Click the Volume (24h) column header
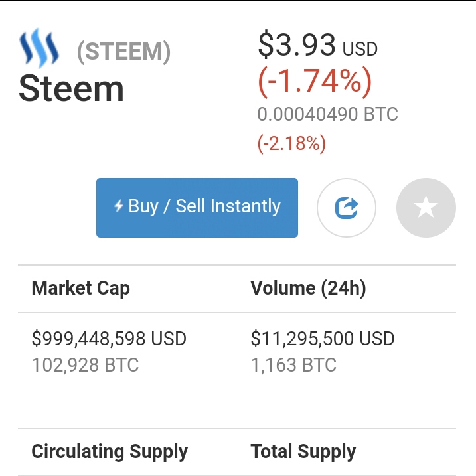The image size is (476, 476). 308,288
